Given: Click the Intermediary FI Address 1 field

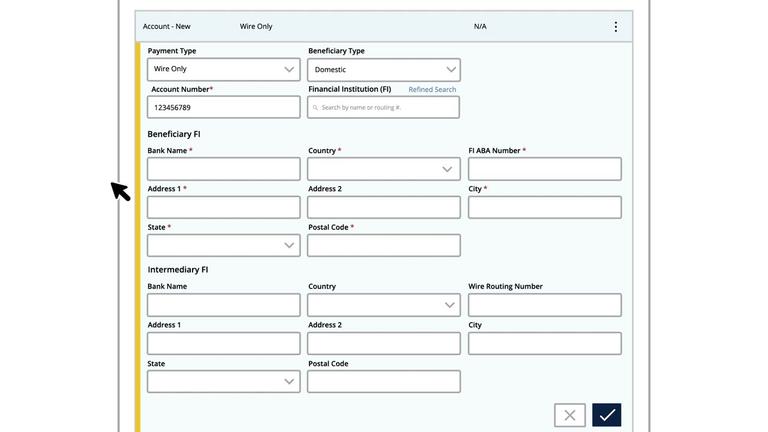Looking at the screenshot, I should [224, 343].
